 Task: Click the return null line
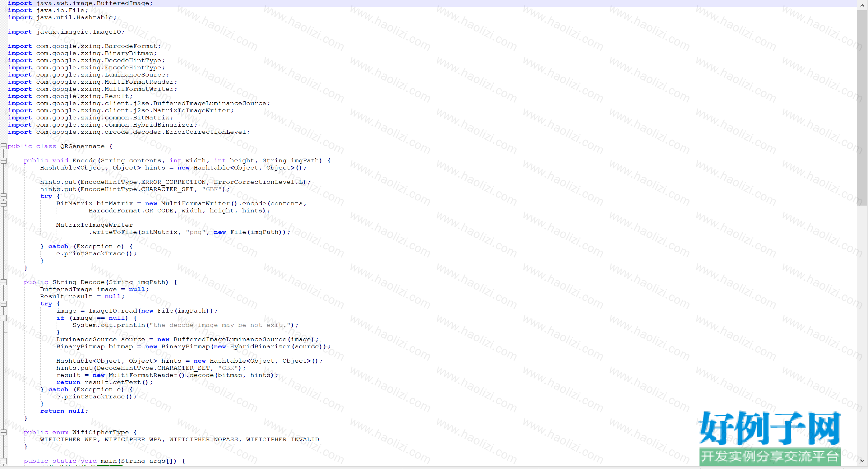pyautogui.click(x=64, y=411)
